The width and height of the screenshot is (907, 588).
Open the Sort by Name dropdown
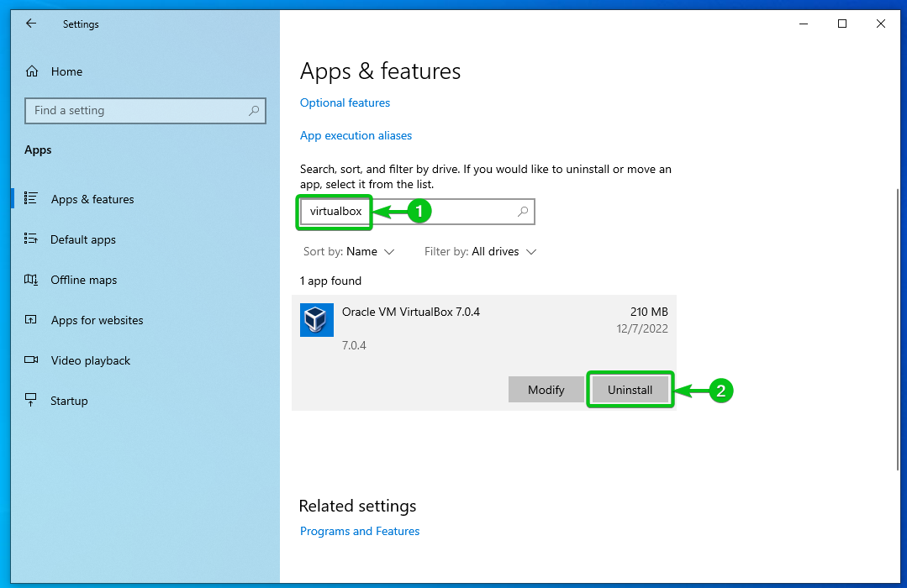point(349,251)
